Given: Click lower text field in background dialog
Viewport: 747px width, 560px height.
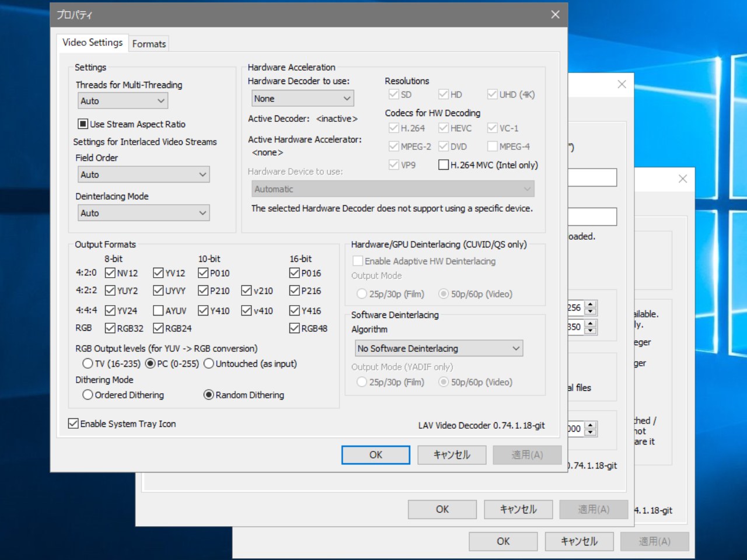Looking at the screenshot, I should 592,217.
